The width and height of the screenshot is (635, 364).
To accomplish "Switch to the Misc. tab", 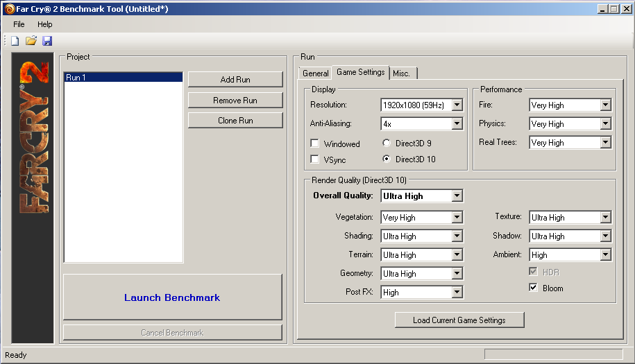I will [402, 73].
